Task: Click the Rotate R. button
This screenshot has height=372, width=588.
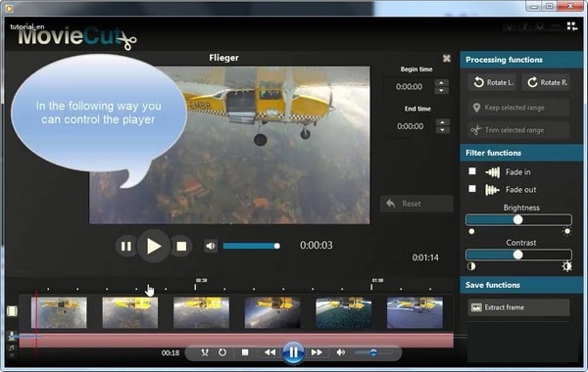Action: [546, 82]
